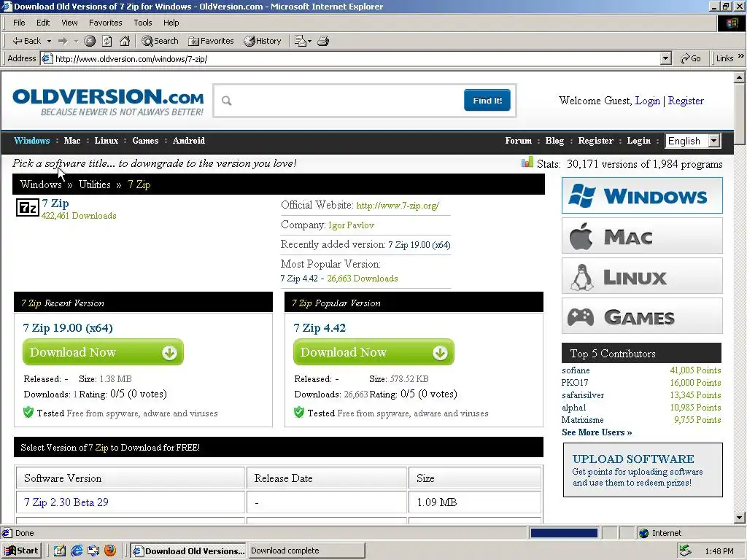Click the Forward arrow toolbar icon
The width and height of the screenshot is (747, 560).
pos(63,41)
